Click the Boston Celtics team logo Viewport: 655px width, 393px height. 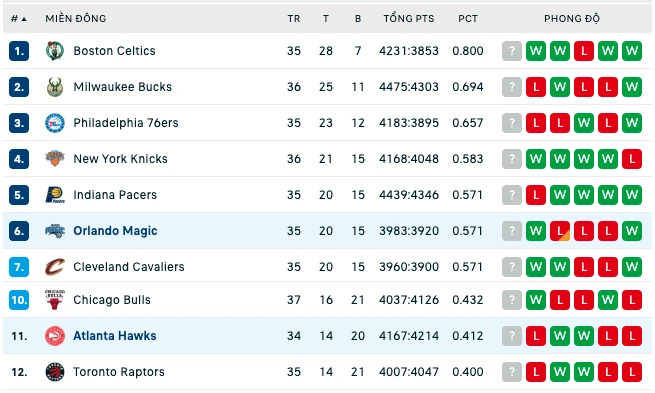pos(55,51)
